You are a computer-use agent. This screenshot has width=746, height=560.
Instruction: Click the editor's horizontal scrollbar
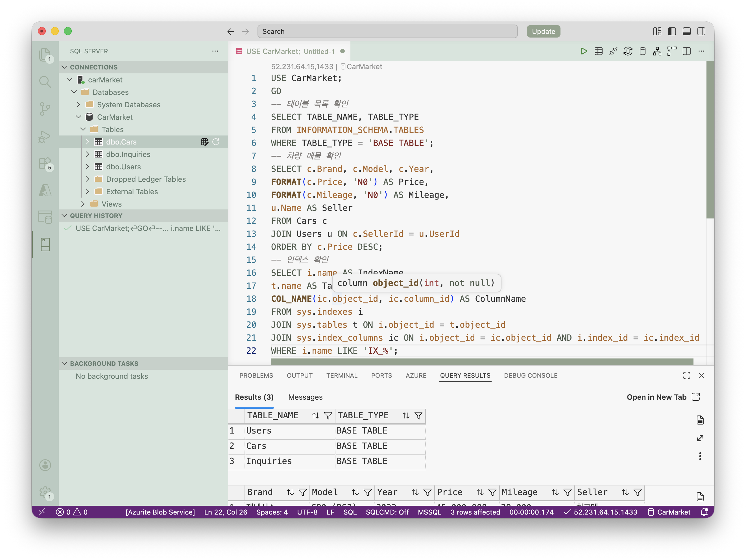[482, 362]
